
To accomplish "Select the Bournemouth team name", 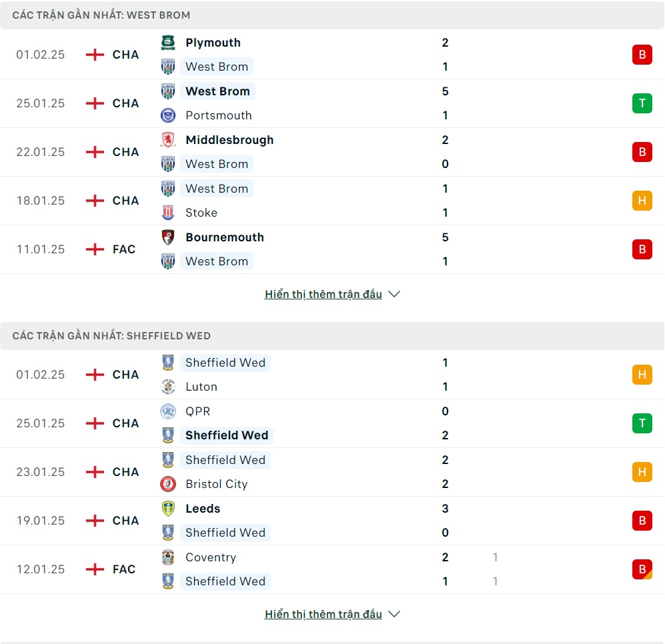I will click(x=225, y=237).
